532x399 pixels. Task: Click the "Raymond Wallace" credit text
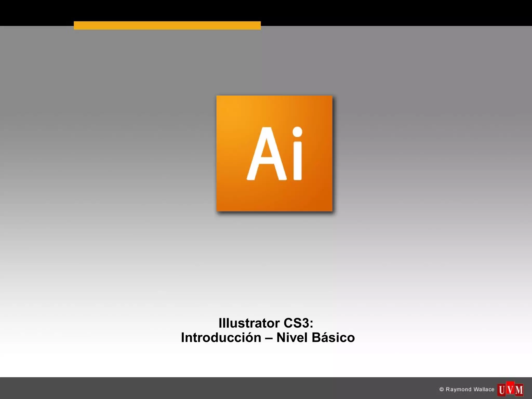(x=470, y=389)
